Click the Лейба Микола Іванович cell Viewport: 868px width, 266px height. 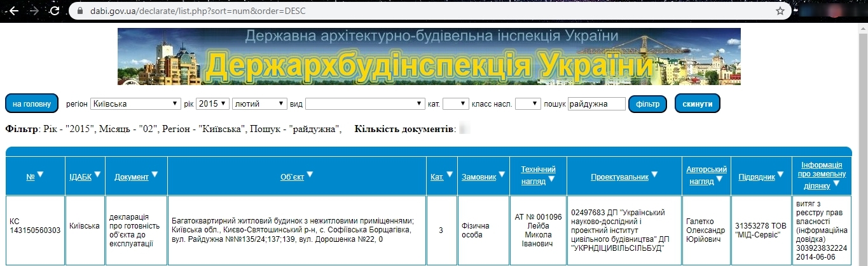point(538,230)
